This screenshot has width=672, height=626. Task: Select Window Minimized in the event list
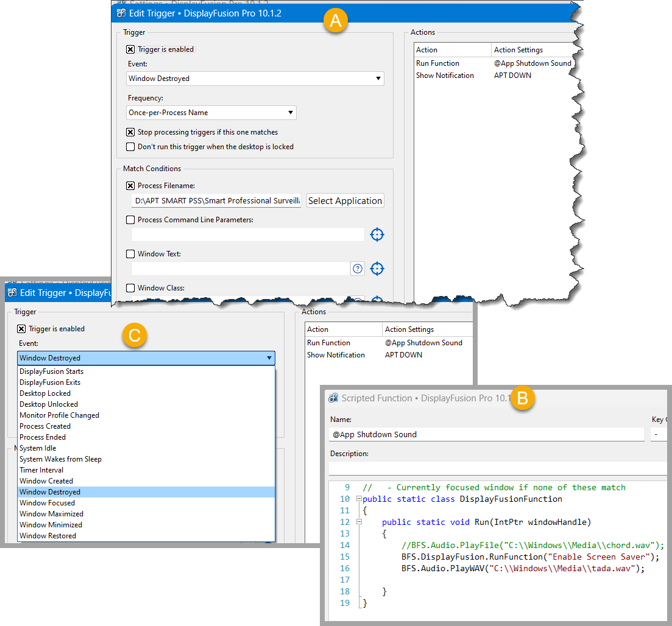point(51,525)
